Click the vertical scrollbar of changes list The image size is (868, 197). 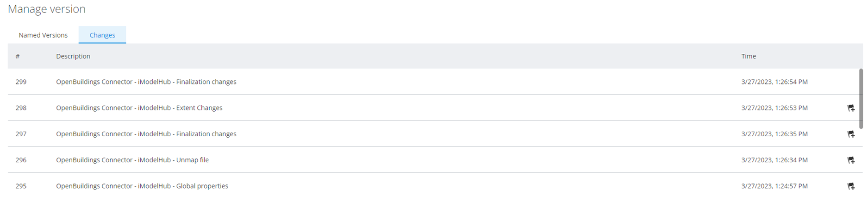tap(861, 98)
